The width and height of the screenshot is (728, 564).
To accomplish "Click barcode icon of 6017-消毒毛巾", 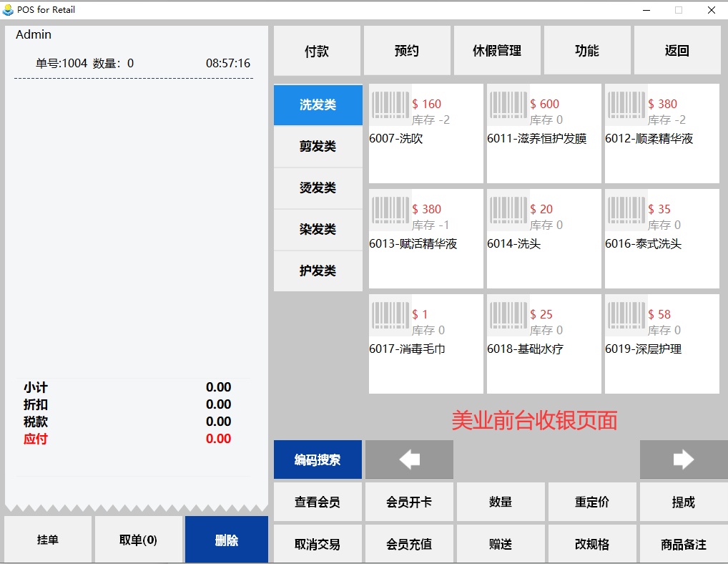I will tap(390, 315).
